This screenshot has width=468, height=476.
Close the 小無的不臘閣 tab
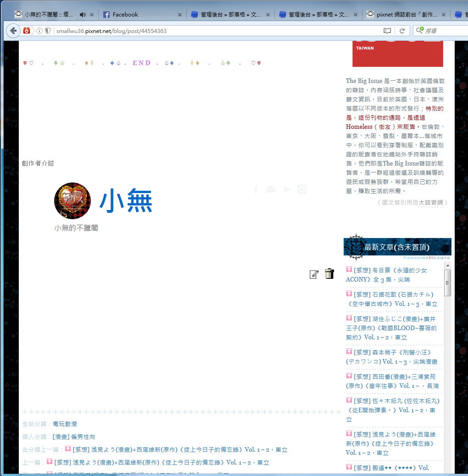point(92,15)
